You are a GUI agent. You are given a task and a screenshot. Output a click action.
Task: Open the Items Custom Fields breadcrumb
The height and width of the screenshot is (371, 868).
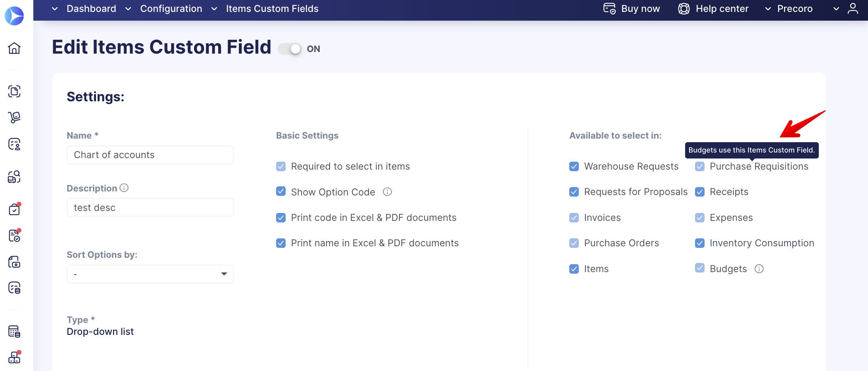pyautogui.click(x=272, y=8)
